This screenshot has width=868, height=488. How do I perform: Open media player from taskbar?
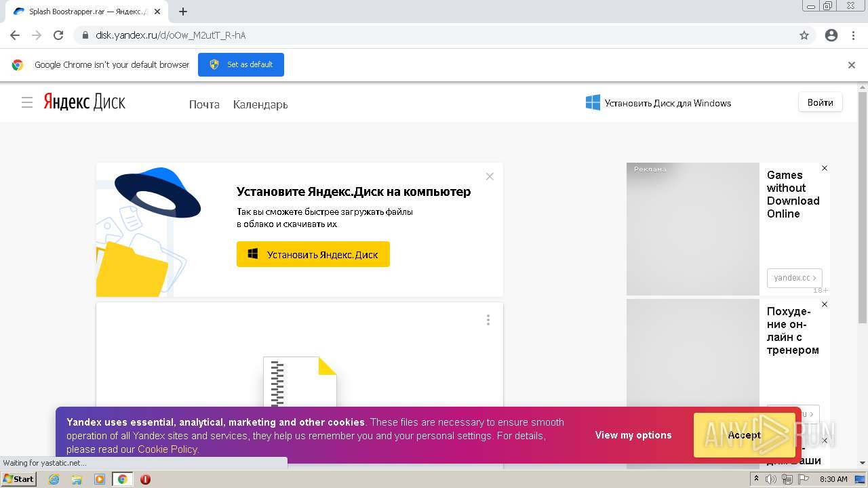coord(100,479)
